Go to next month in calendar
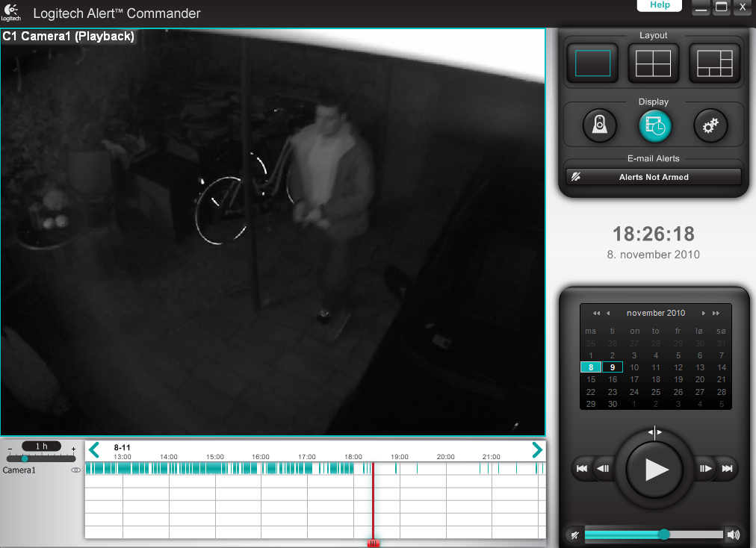The image size is (756, 548). click(x=704, y=314)
